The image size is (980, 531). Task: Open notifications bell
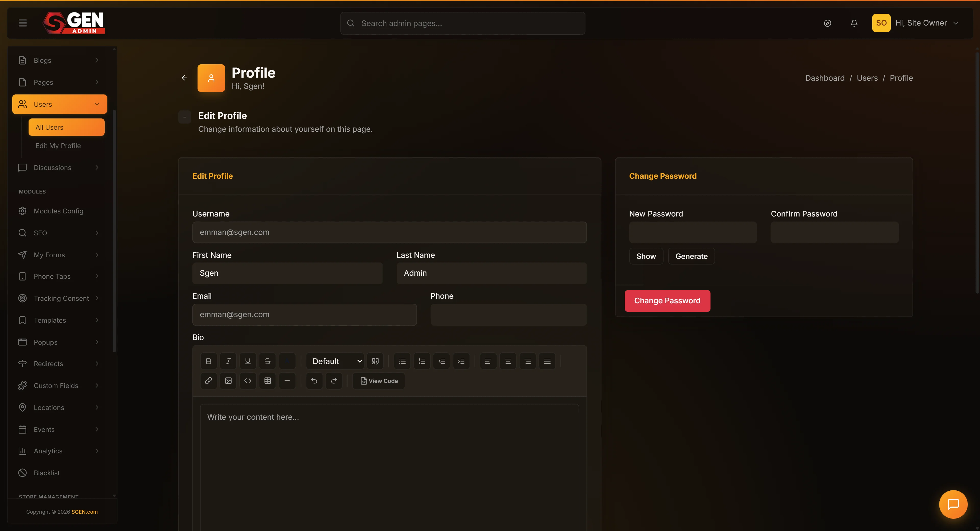click(854, 23)
